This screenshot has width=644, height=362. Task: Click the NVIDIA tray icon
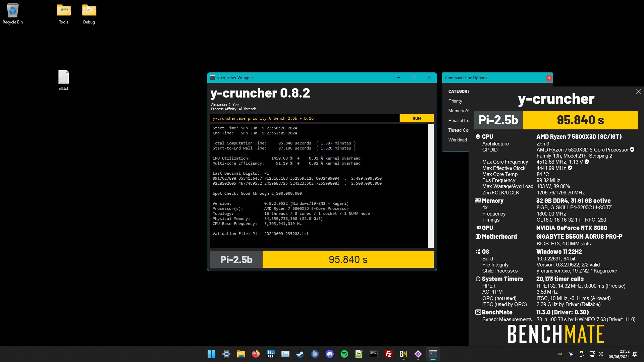click(x=560, y=354)
